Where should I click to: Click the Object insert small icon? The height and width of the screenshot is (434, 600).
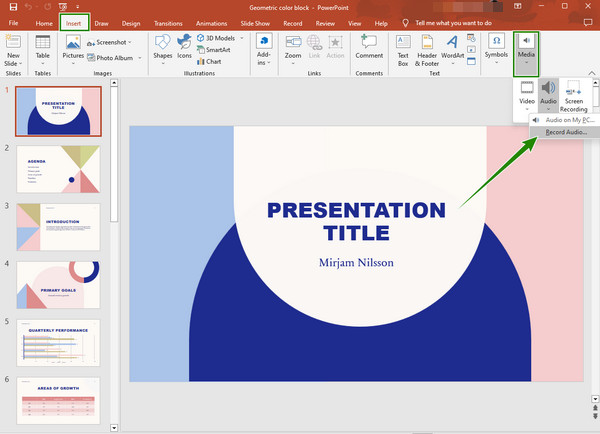[x=471, y=61]
